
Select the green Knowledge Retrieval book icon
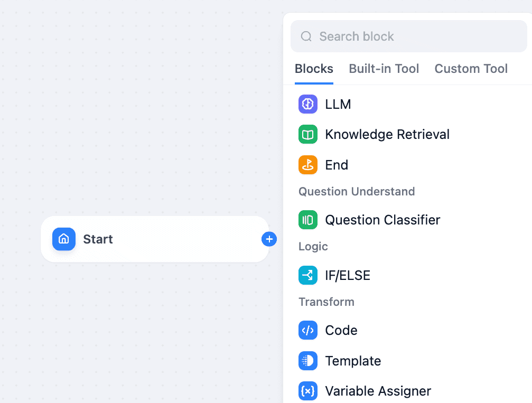[x=307, y=134]
